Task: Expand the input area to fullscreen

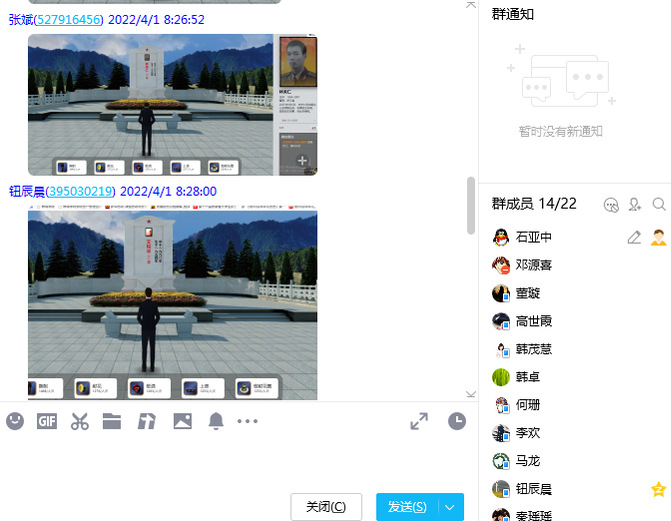Action: 419,421
